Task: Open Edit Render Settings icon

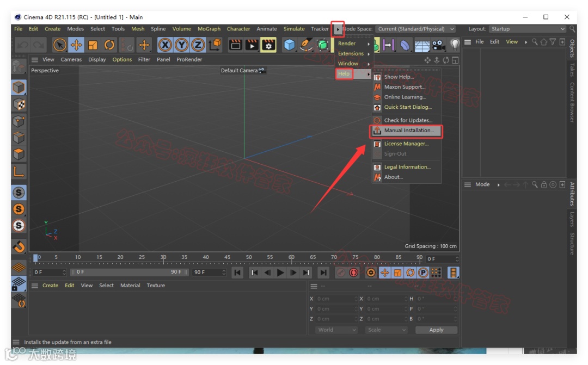Action: coord(268,45)
